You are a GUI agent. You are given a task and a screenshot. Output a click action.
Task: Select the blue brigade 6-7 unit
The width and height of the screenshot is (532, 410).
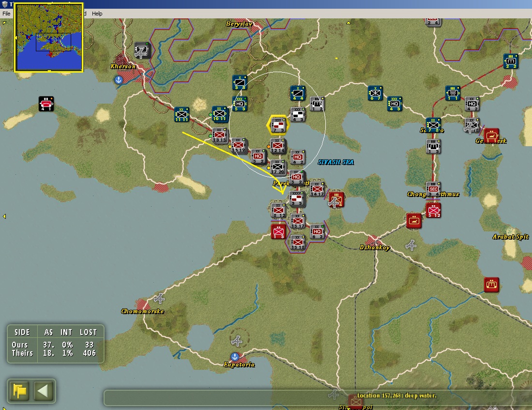pyautogui.click(x=375, y=93)
